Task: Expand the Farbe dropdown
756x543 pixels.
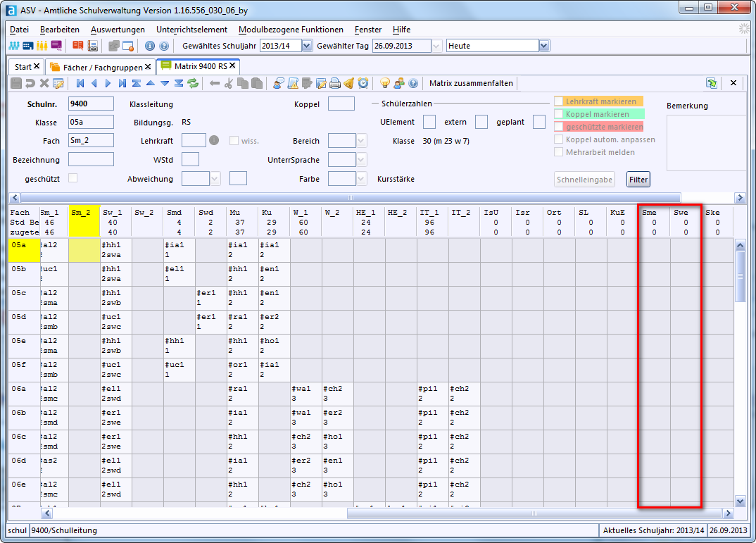Action: [x=362, y=179]
